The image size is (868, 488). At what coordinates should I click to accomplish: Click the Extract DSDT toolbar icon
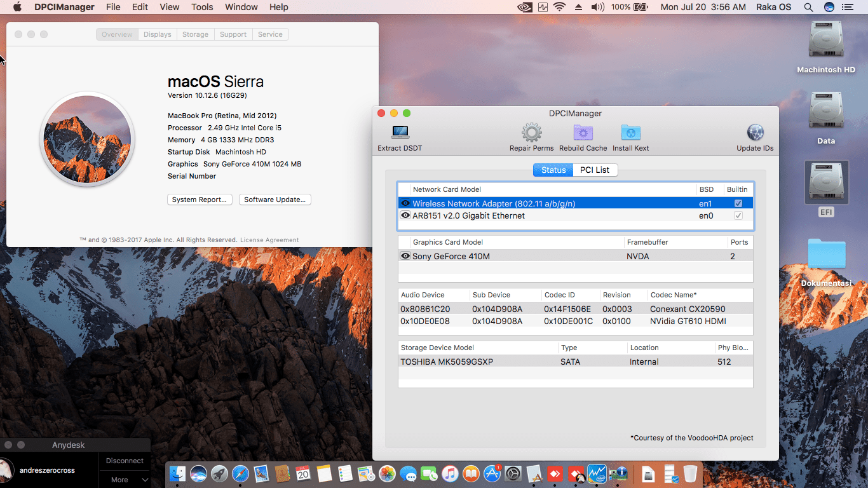pos(400,132)
